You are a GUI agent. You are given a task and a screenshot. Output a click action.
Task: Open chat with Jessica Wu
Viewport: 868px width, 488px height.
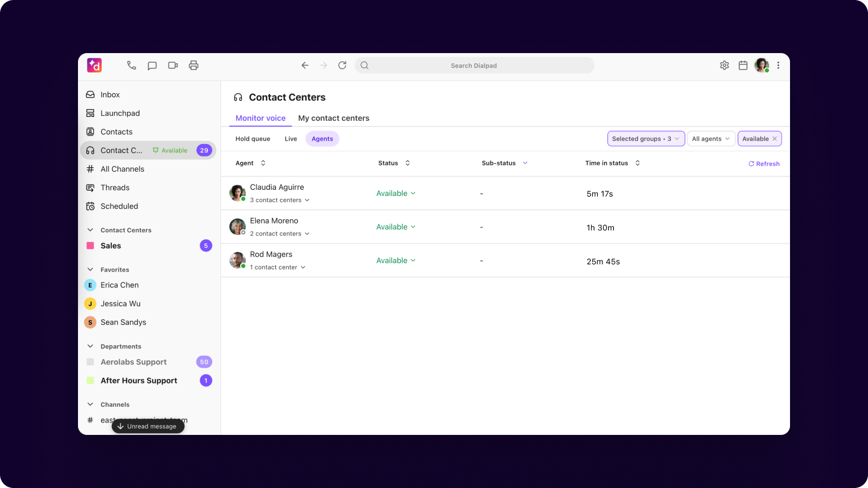click(147, 304)
